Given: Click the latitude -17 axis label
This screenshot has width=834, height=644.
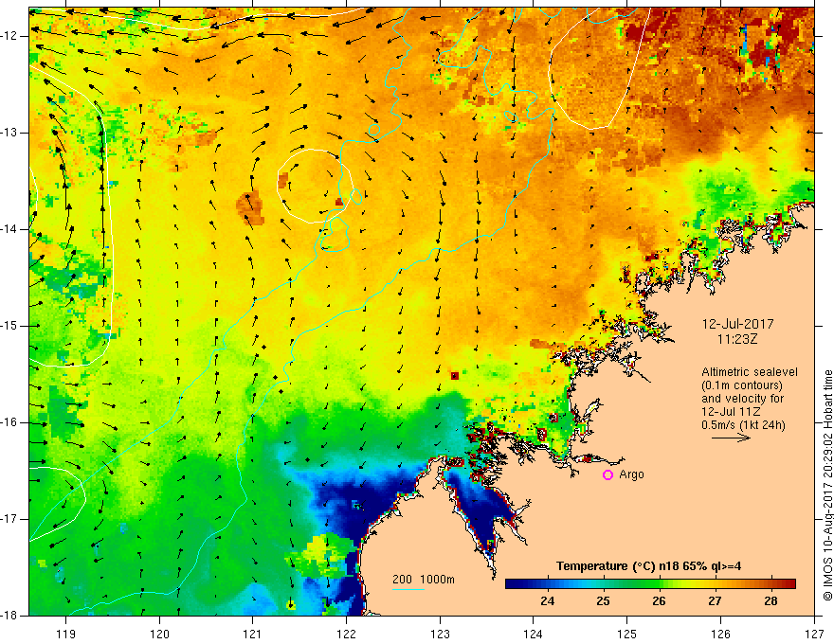Looking at the screenshot, I should click(10, 519).
